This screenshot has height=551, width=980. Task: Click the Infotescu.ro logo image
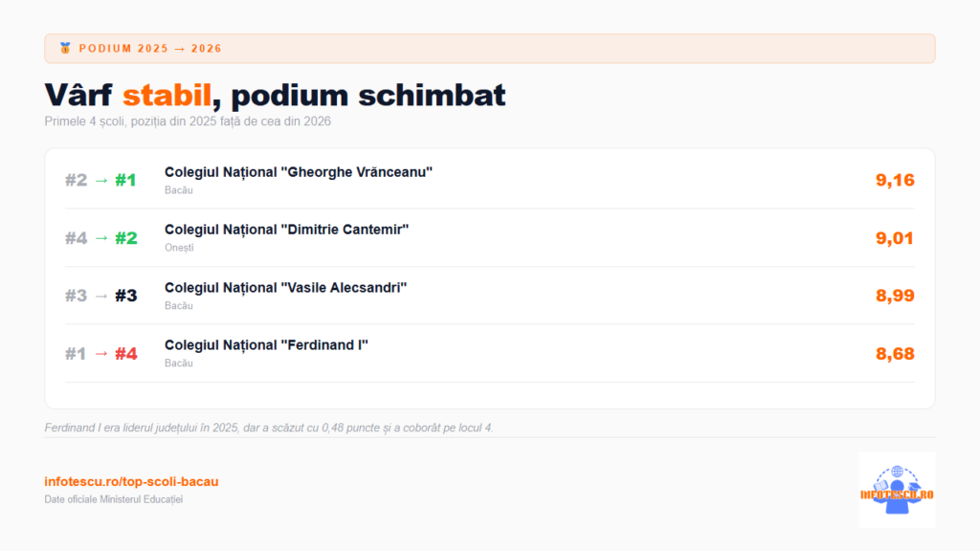pos(897,490)
